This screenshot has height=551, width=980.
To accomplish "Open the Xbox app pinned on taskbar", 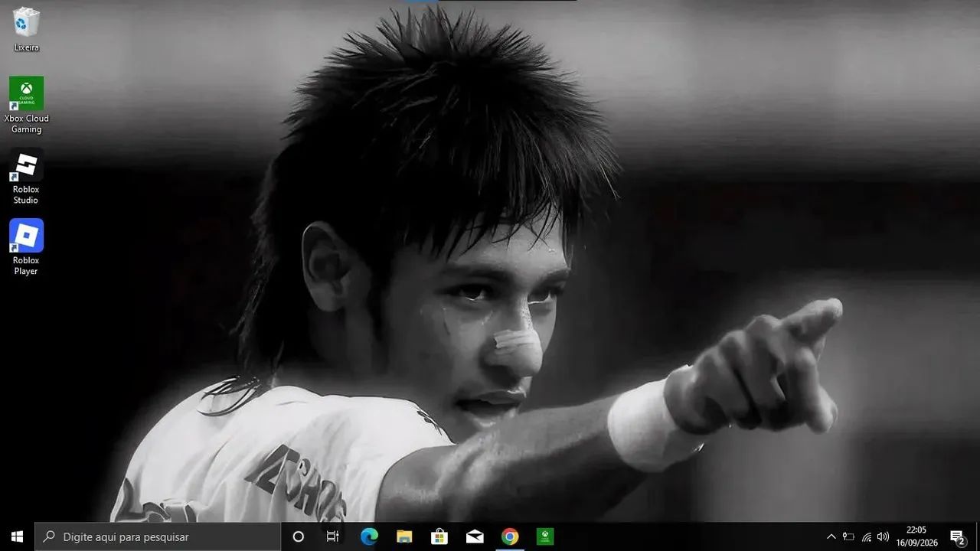I will click(545, 536).
